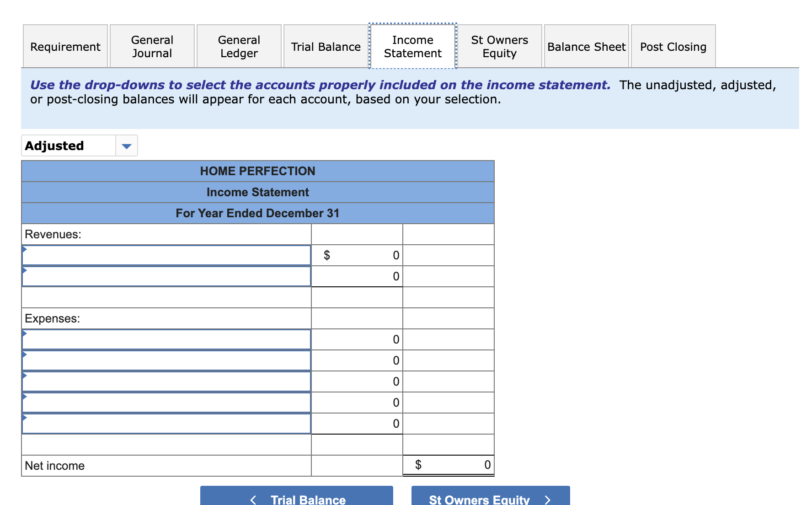The width and height of the screenshot is (812, 505).
Task: Open the Adjusted balance dropdown
Action: tap(69, 145)
